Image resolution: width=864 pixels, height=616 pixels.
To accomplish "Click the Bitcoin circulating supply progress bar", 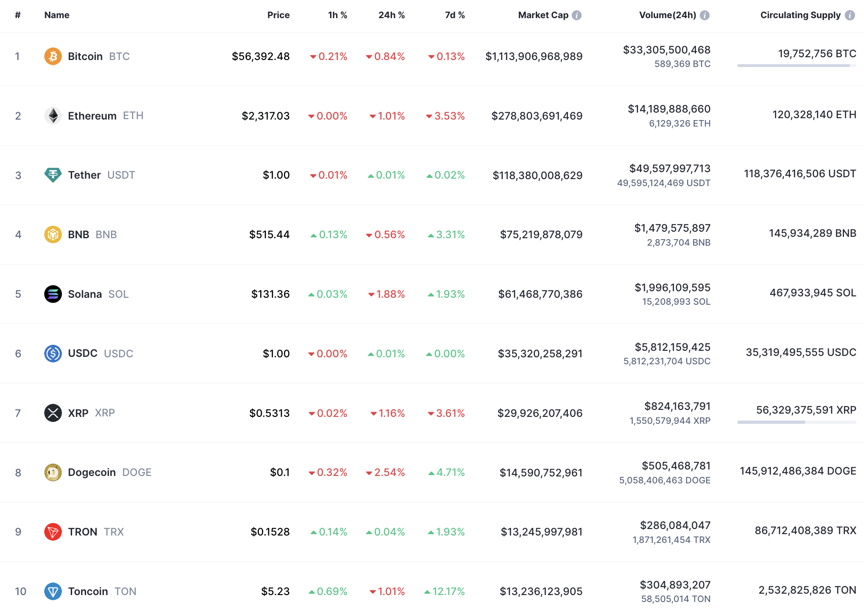I will 796,66.
